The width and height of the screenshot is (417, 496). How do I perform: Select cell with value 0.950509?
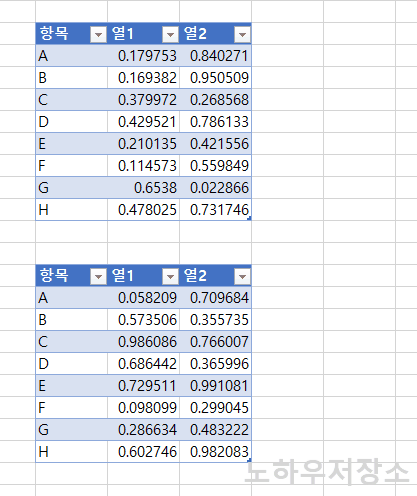pyautogui.click(x=216, y=78)
